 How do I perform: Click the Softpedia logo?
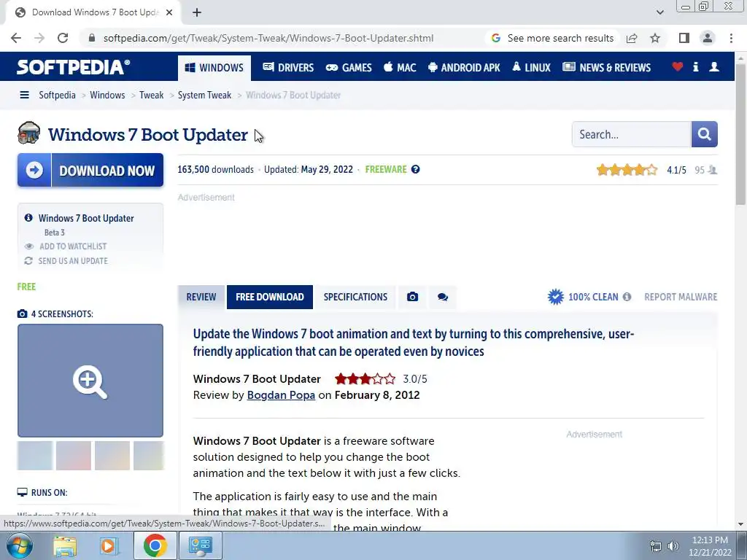coord(74,67)
